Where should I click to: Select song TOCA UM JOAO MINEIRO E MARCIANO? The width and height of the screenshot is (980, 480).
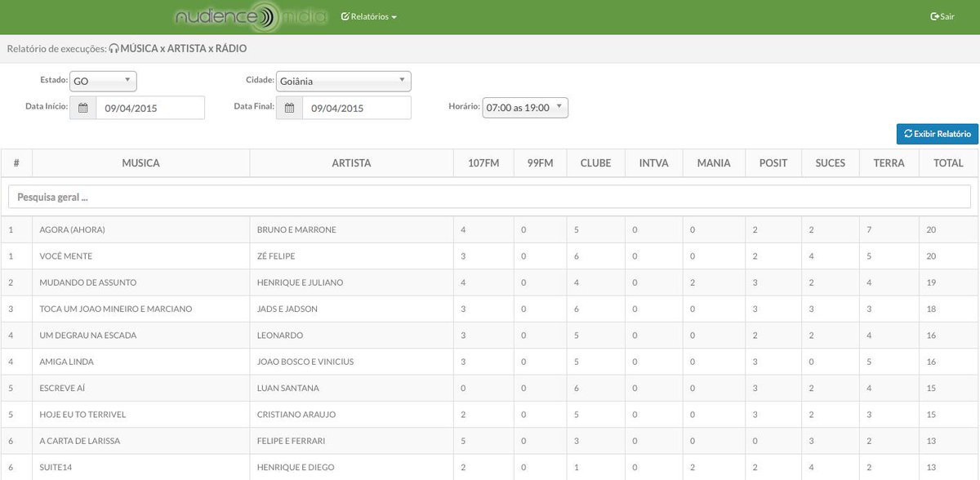pos(116,309)
